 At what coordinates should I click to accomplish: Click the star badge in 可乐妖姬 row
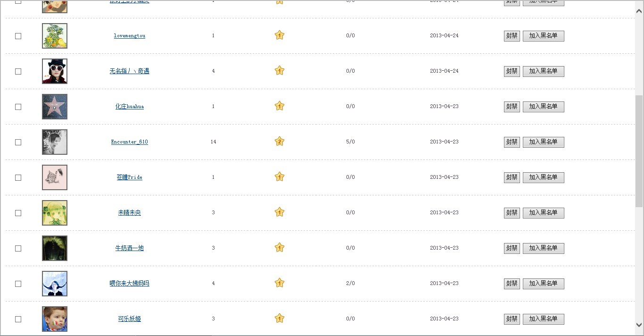click(280, 319)
